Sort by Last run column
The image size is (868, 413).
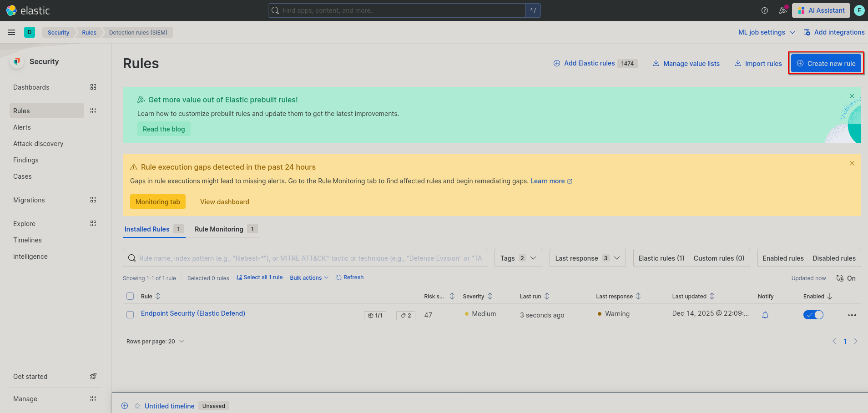click(x=535, y=296)
